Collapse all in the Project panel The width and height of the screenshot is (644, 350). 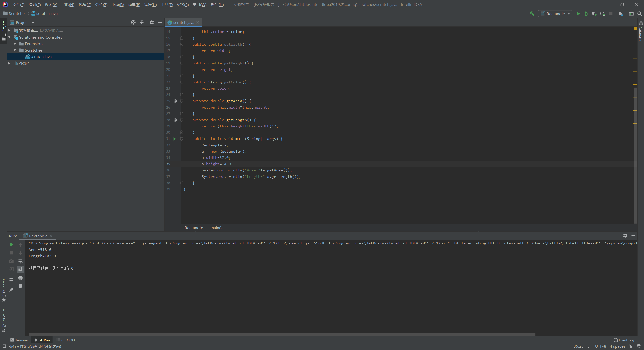(x=142, y=22)
